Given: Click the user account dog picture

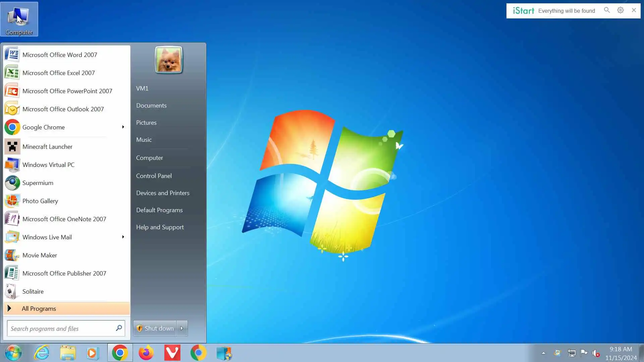Looking at the screenshot, I should click(168, 60).
